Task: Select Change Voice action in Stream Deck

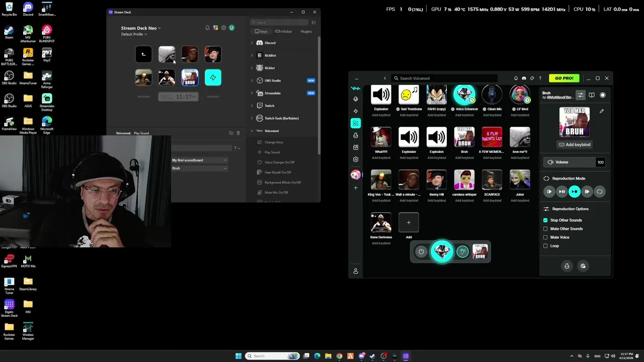Action: pyautogui.click(x=274, y=142)
